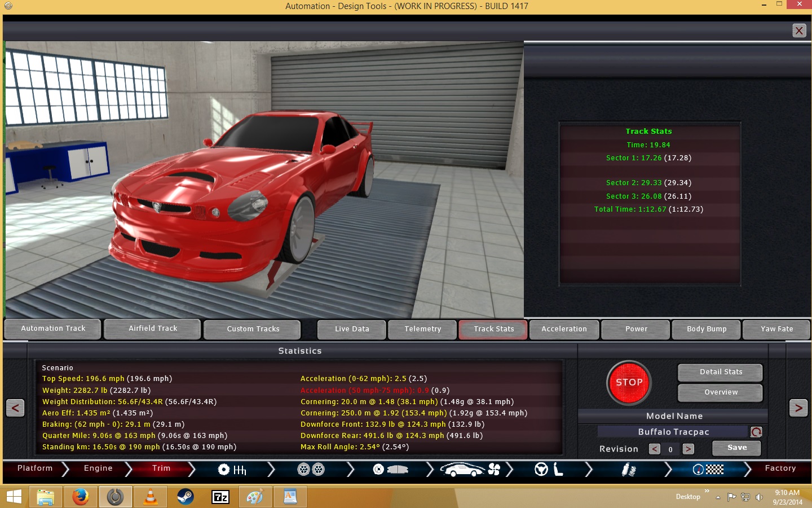Open the volume control in system tray
Image resolution: width=812 pixels, height=508 pixels.
[759, 497]
